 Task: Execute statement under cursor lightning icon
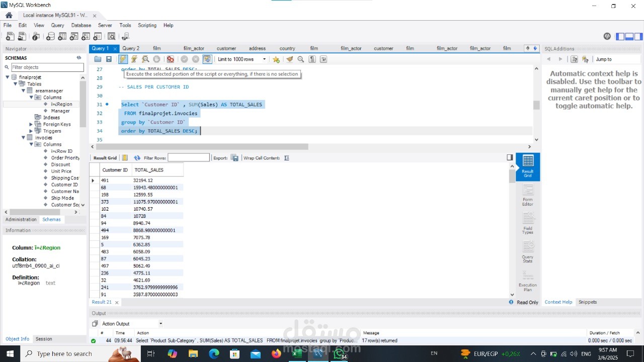click(134, 59)
